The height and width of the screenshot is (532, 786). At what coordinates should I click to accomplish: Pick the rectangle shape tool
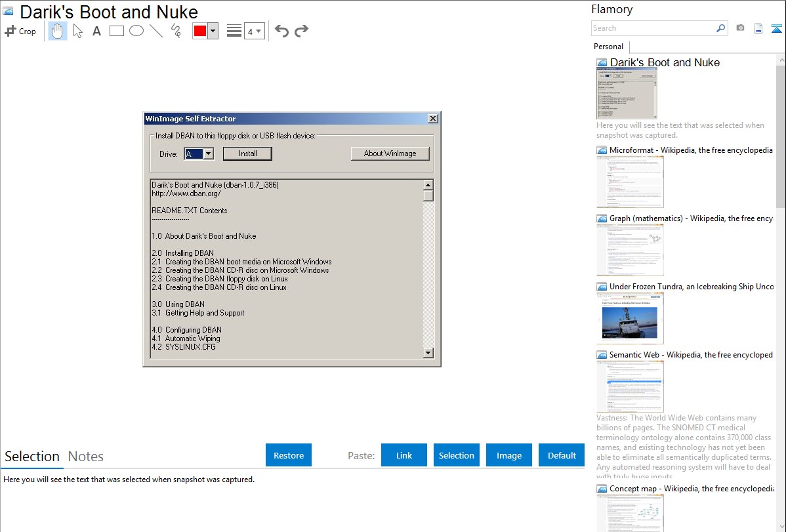point(116,31)
